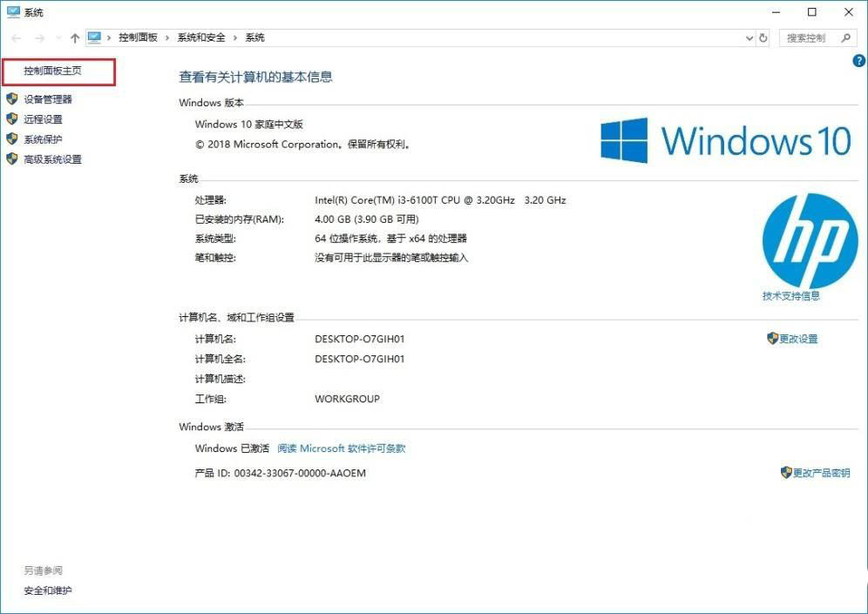Viewport: 868px width, 614px height.
Task: Click 更改产品密钥 link
Action: point(822,473)
